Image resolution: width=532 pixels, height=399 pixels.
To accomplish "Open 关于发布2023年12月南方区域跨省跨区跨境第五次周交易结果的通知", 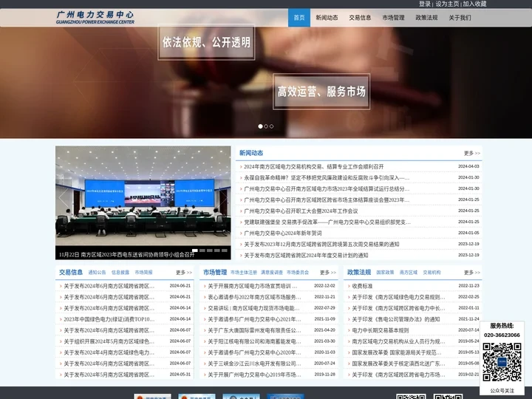I will click(x=321, y=245).
